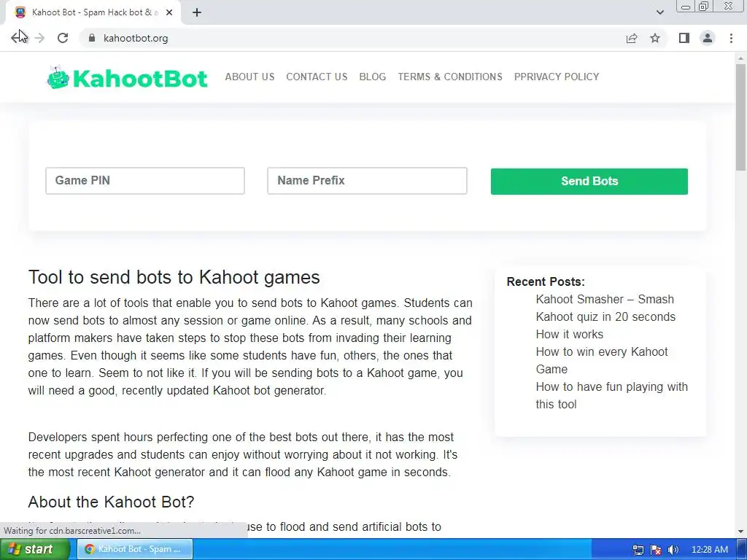Click the 12:28 AM taskbar clock
The height and width of the screenshot is (560, 747).
click(709, 550)
